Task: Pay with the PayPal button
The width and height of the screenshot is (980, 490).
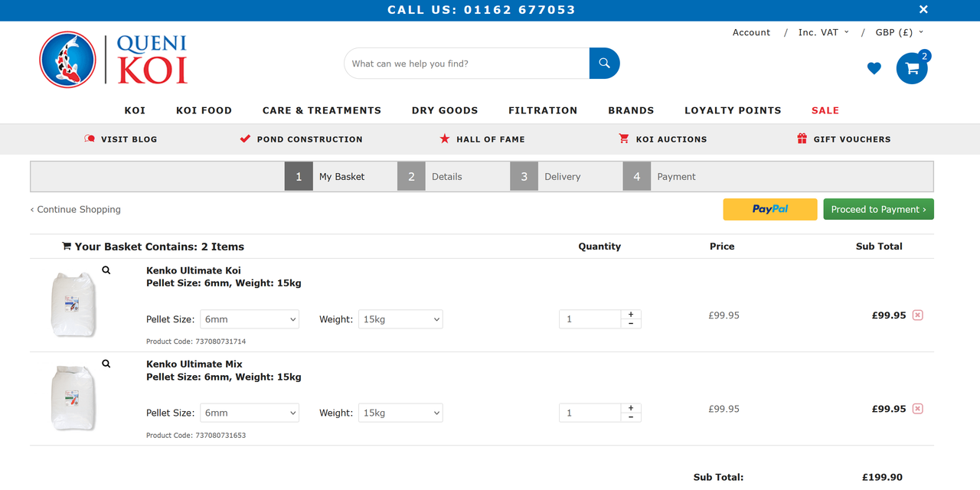Action: (x=770, y=209)
